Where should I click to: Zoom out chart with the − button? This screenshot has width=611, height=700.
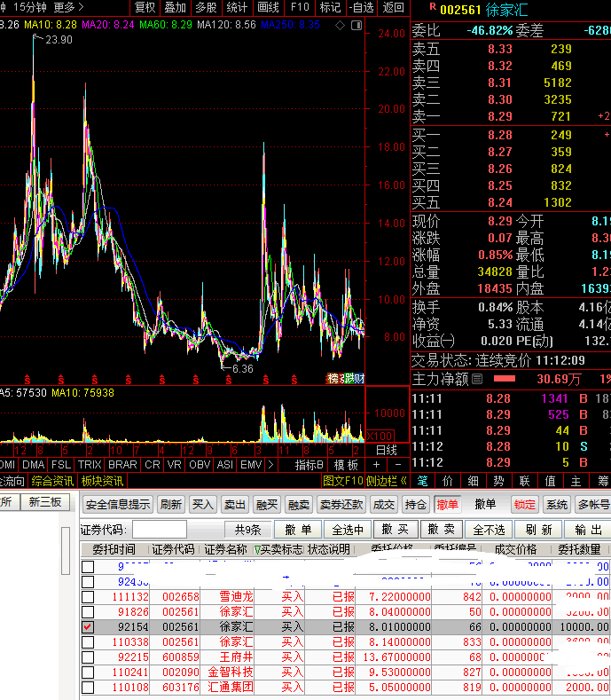pyautogui.click(x=397, y=465)
